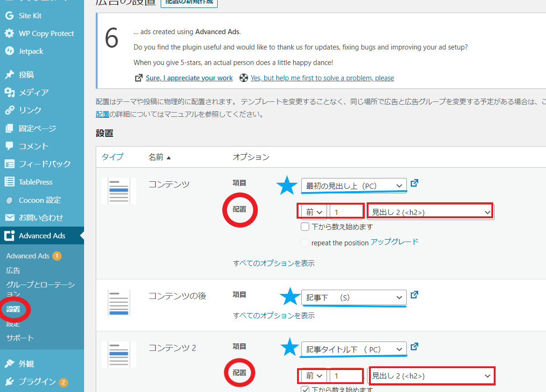Open the すべてのオプションを表示 link
The image size is (546, 392).
[274, 264]
